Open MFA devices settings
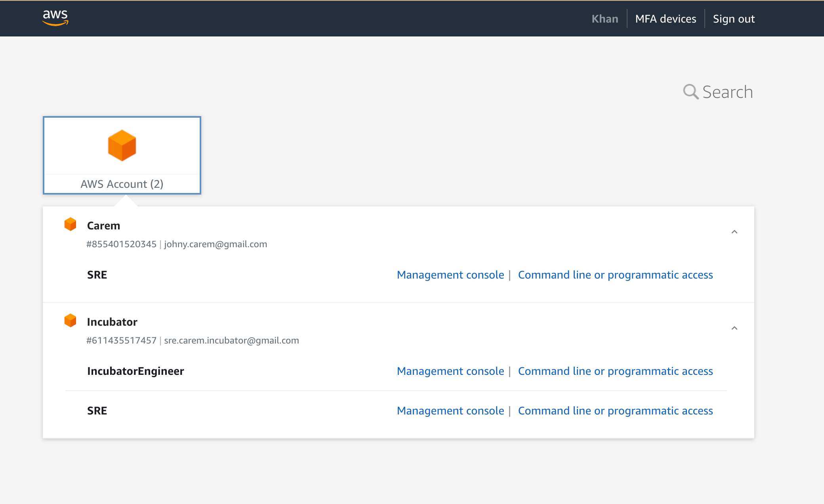Screen dimensions: 824x504 (x=666, y=18)
